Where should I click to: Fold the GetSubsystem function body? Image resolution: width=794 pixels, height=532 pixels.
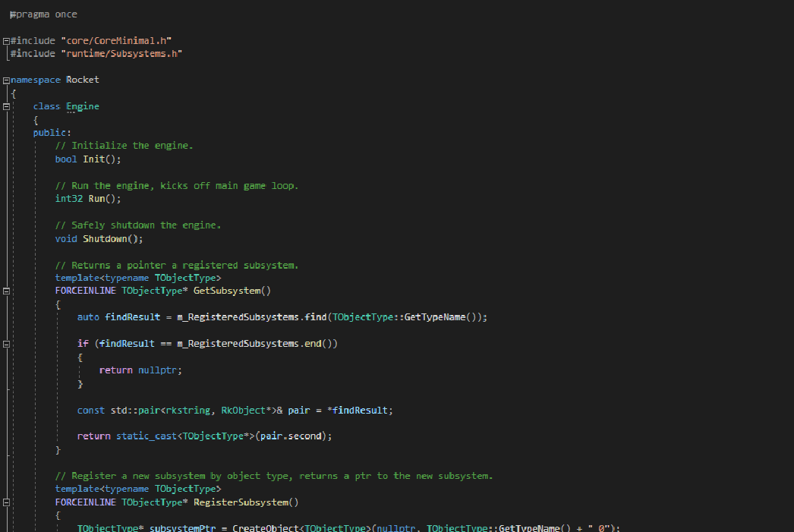click(x=6, y=291)
